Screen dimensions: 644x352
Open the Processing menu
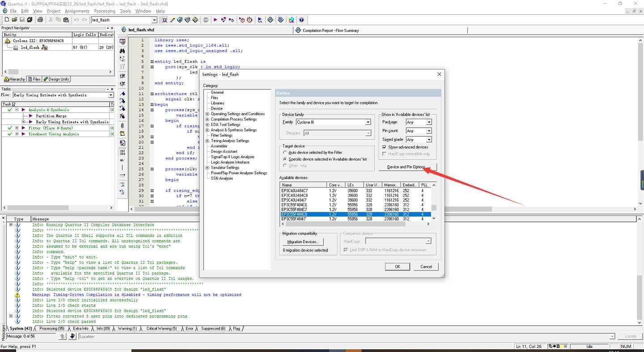[x=105, y=11]
